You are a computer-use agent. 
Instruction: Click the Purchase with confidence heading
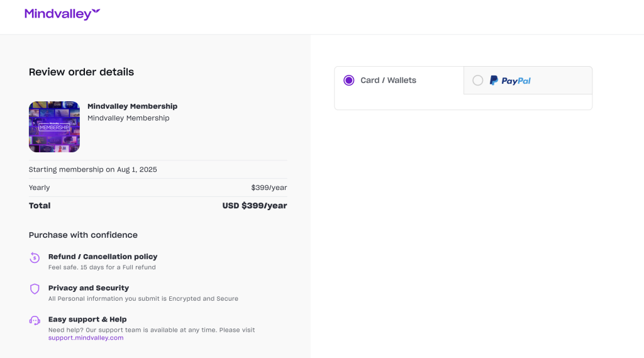tap(83, 235)
